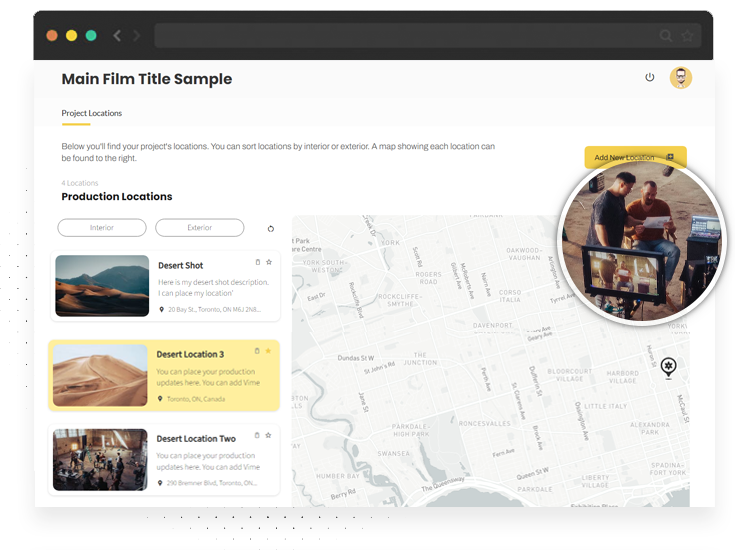Click the 20 Bay St. Toronto address
The image size is (735, 550).
point(214,309)
